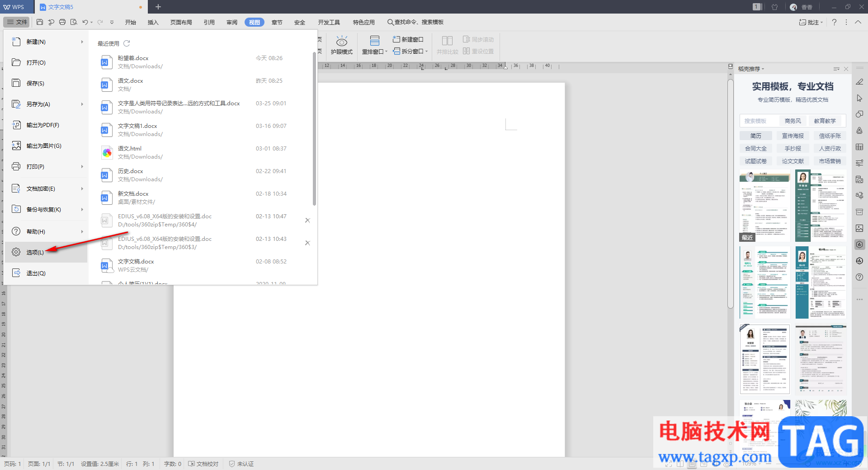Open the Options (选项) menu entry
Viewport: 868px width, 470px height.
pos(45,252)
